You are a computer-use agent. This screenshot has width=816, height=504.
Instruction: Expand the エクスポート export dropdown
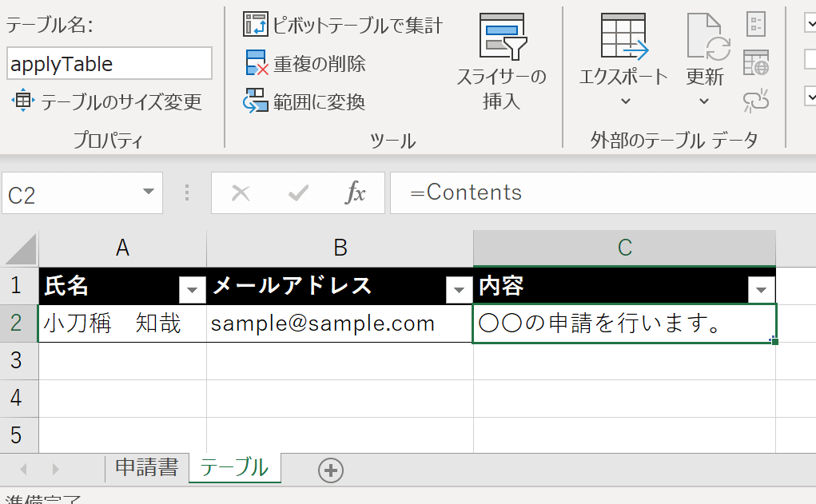(625, 101)
